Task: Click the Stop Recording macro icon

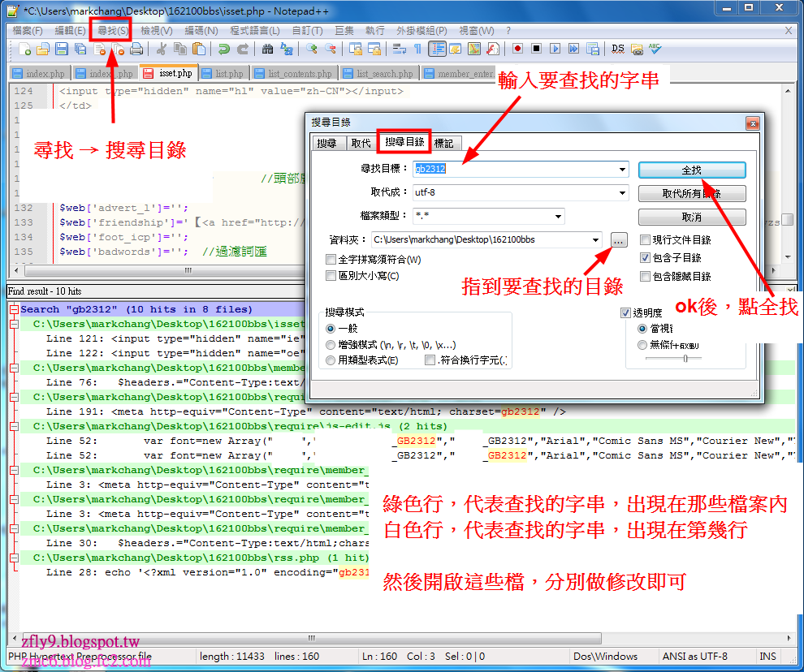Action: [x=536, y=50]
